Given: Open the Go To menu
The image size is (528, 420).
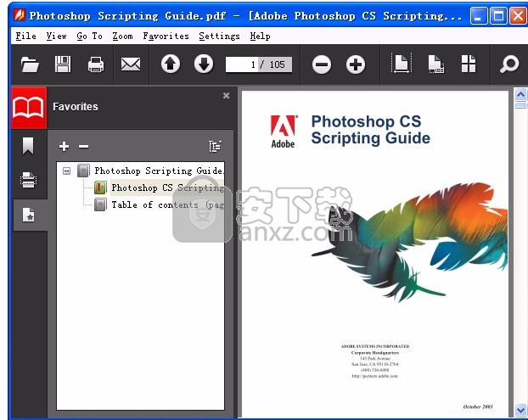Looking at the screenshot, I should (x=89, y=36).
